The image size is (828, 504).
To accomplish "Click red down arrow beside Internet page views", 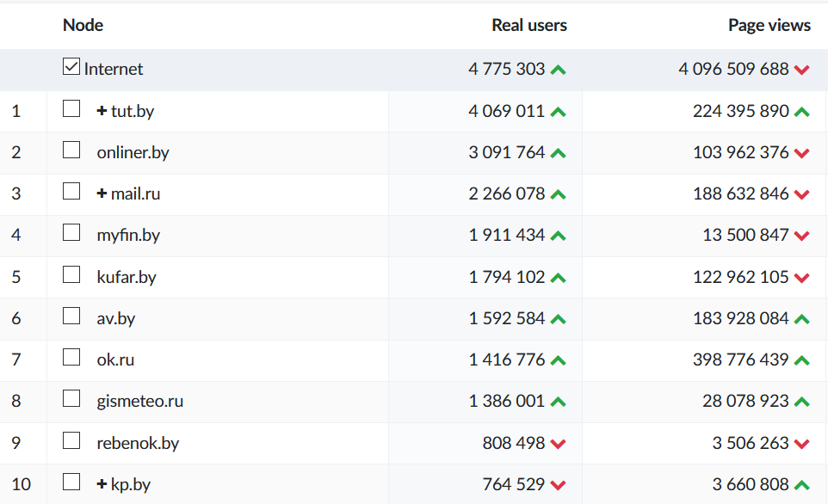I will [802, 70].
